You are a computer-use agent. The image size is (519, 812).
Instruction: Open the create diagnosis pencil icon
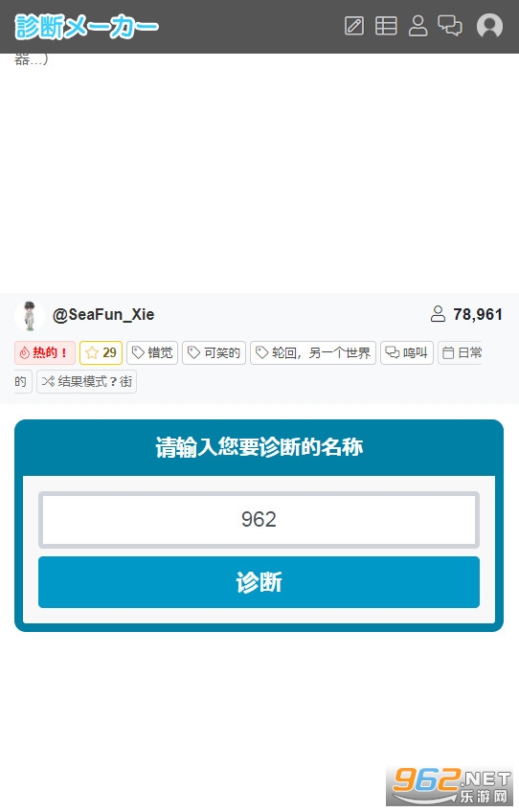354,25
